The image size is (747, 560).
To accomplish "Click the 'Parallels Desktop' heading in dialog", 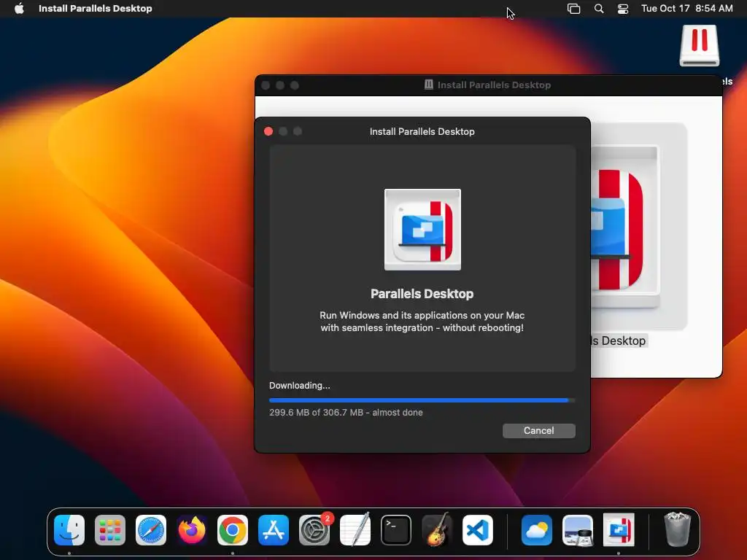I will coord(422,294).
